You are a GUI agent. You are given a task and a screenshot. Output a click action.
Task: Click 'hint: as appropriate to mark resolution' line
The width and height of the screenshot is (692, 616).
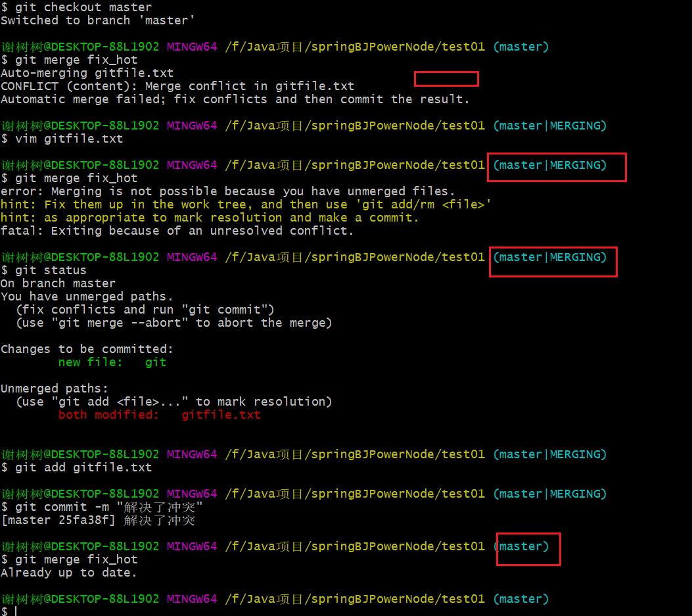pyautogui.click(x=210, y=218)
